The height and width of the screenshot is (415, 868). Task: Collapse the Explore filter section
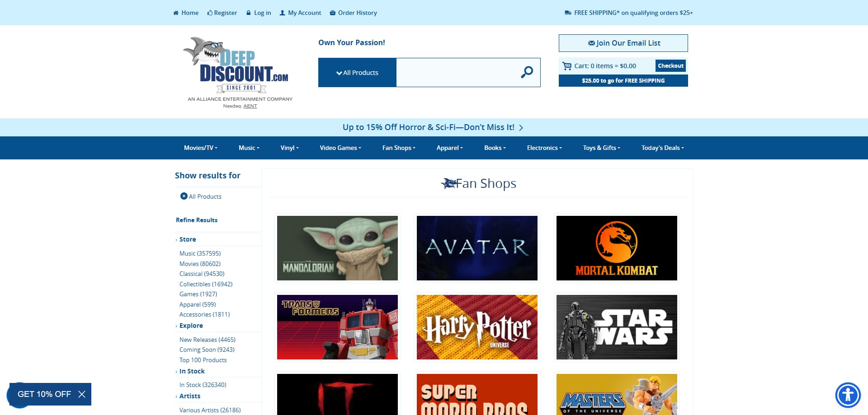click(191, 326)
